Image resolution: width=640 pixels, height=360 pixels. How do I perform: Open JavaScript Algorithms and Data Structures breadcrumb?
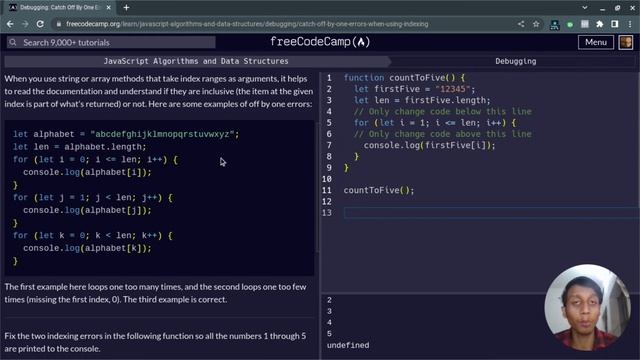click(x=196, y=61)
